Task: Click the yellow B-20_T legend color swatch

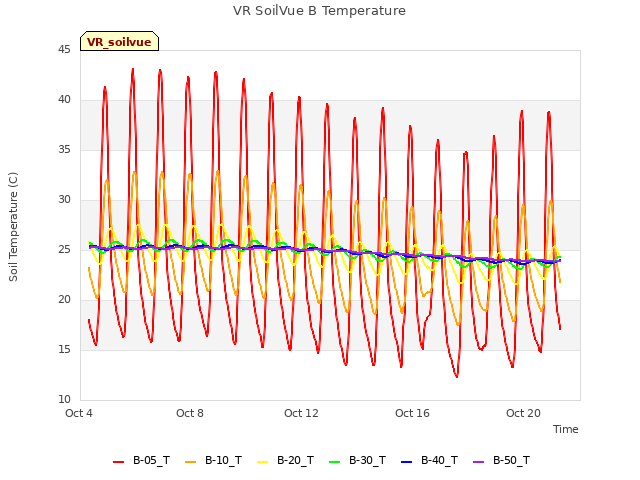Action: point(262,462)
